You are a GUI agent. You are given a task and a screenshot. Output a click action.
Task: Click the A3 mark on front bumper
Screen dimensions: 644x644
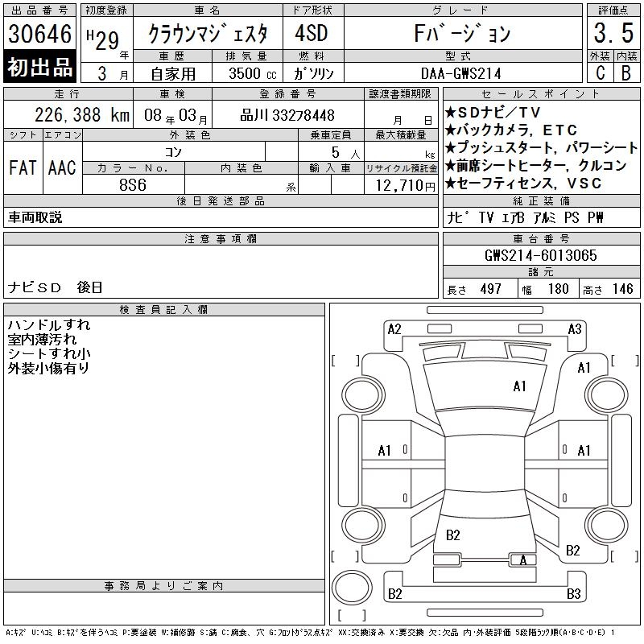pyautogui.click(x=575, y=329)
